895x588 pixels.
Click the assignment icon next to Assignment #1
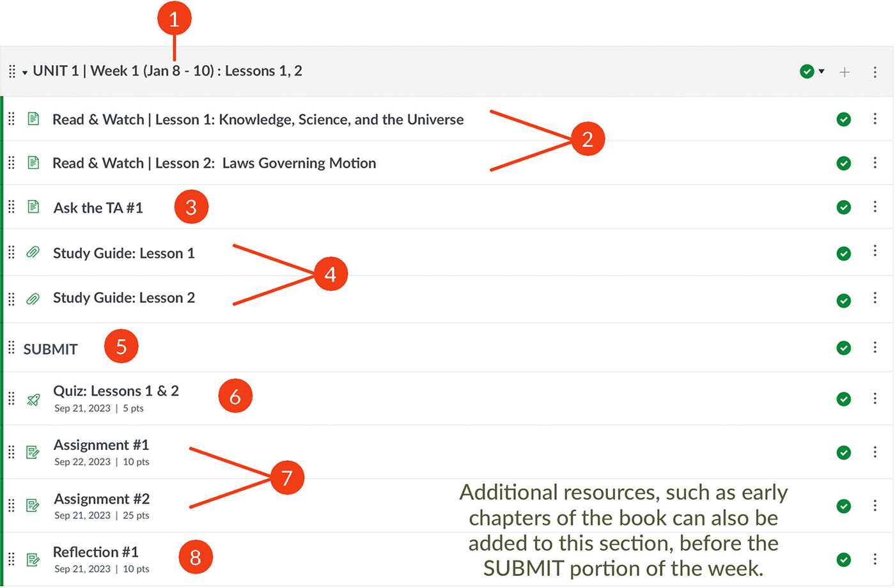pos(33,452)
